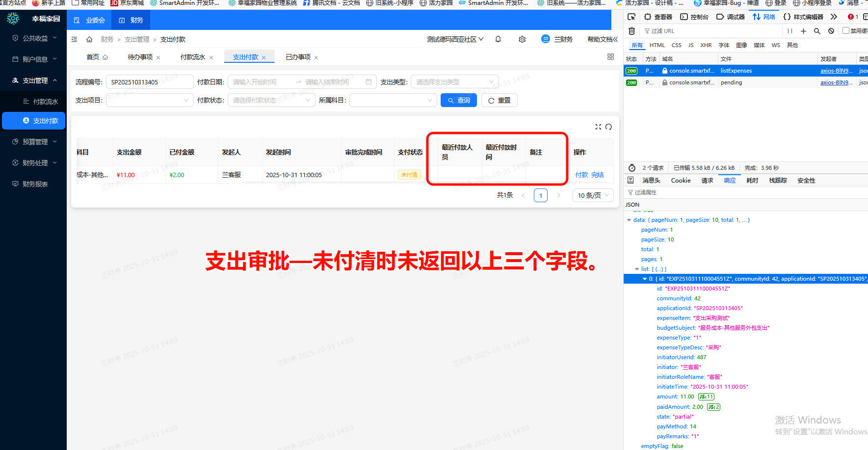Viewport: 868px width, 450px height.
Task: Open network request search magnifier
Action: click(x=817, y=31)
